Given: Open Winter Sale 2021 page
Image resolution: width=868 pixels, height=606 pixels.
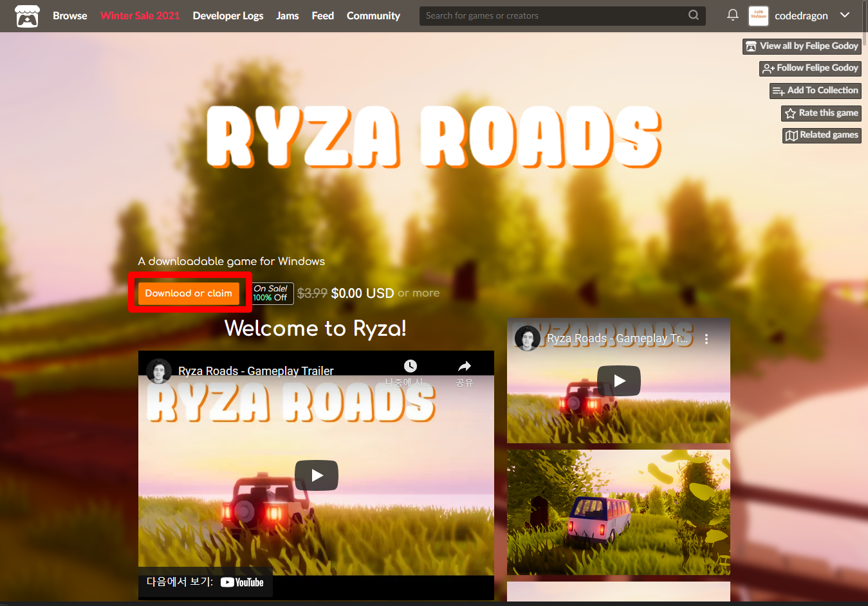Looking at the screenshot, I should (x=140, y=15).
